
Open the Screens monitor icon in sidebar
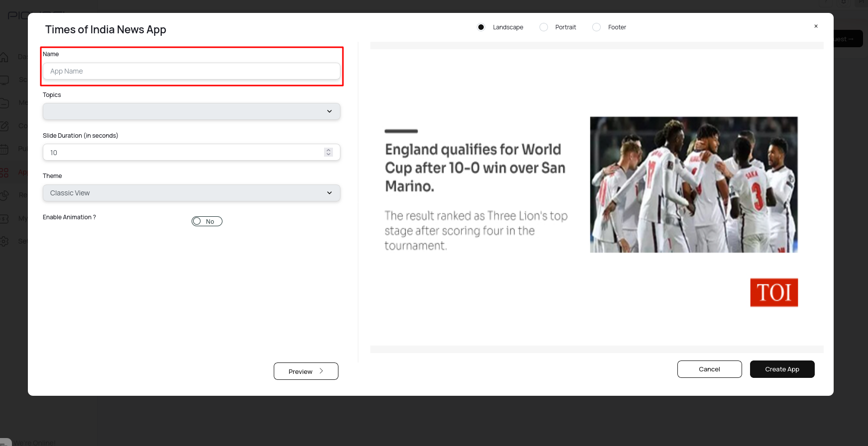pos(4,80)
